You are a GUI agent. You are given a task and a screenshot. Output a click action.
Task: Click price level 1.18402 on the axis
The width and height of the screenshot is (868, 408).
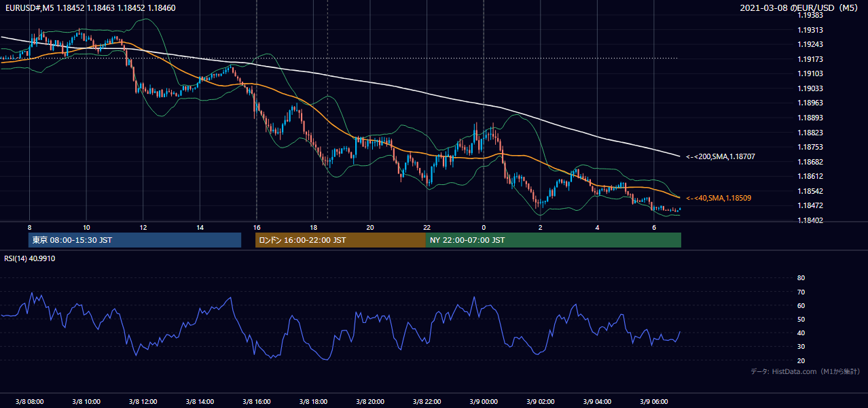pyautogui.click(x=810, y=220)
